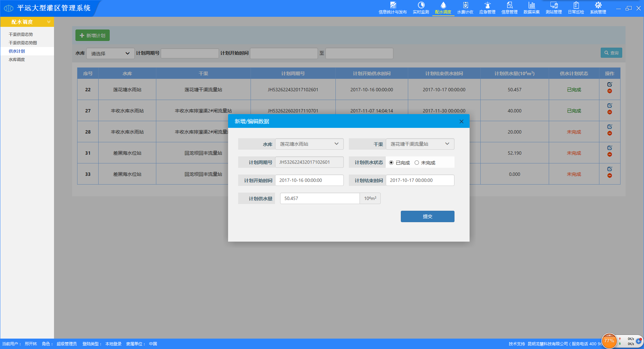Open 水库 dropdown in dialog
Viewport: 644px width, 349px height.
pos(309,144)
